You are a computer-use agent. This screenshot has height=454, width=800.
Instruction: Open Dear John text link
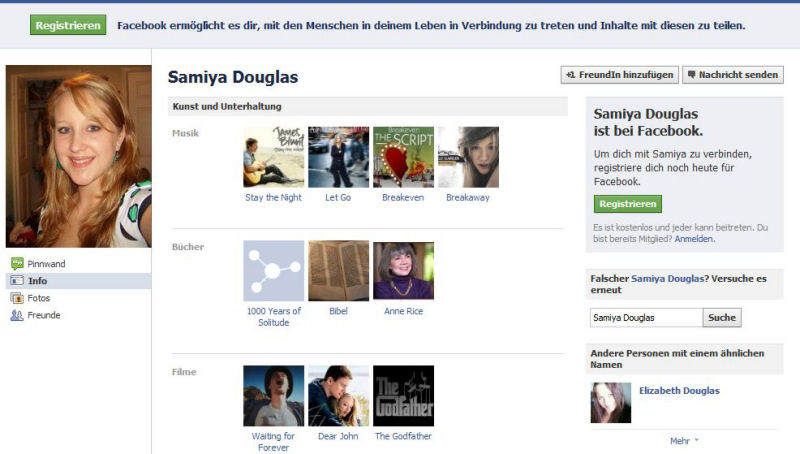338,436
